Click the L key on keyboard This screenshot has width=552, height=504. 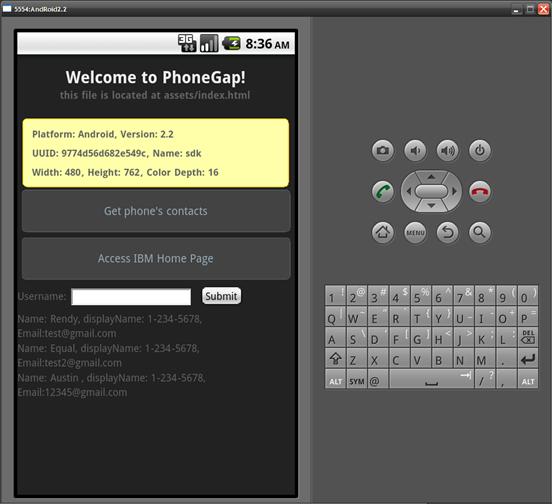click(x=506, y=337)
